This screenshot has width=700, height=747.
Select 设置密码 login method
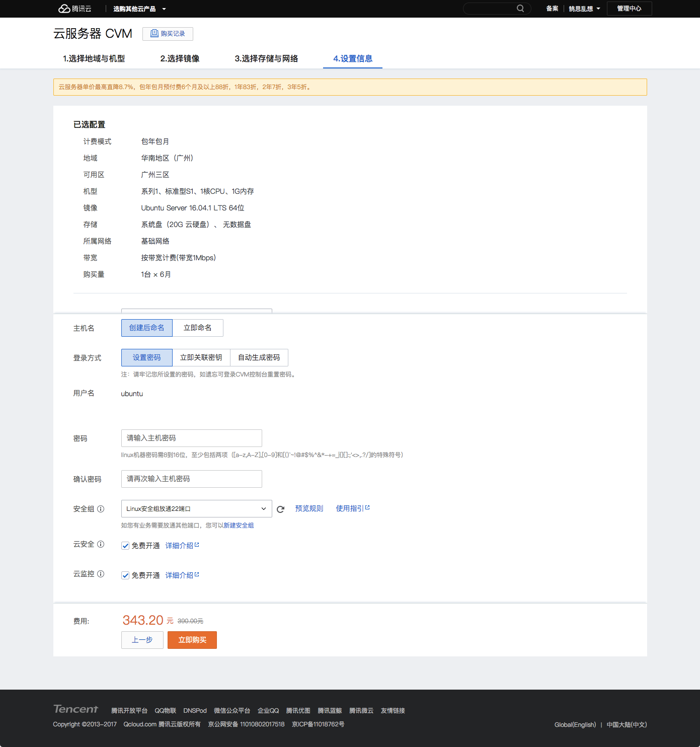[x=147, y=357]
